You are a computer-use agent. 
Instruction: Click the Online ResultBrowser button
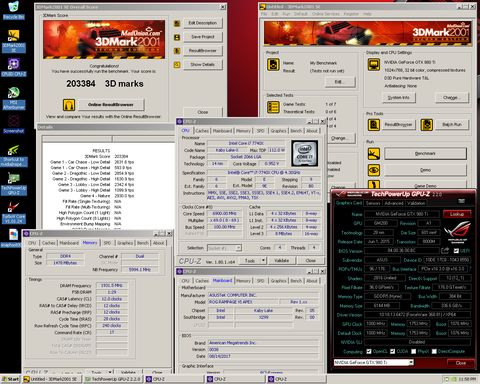111,105
